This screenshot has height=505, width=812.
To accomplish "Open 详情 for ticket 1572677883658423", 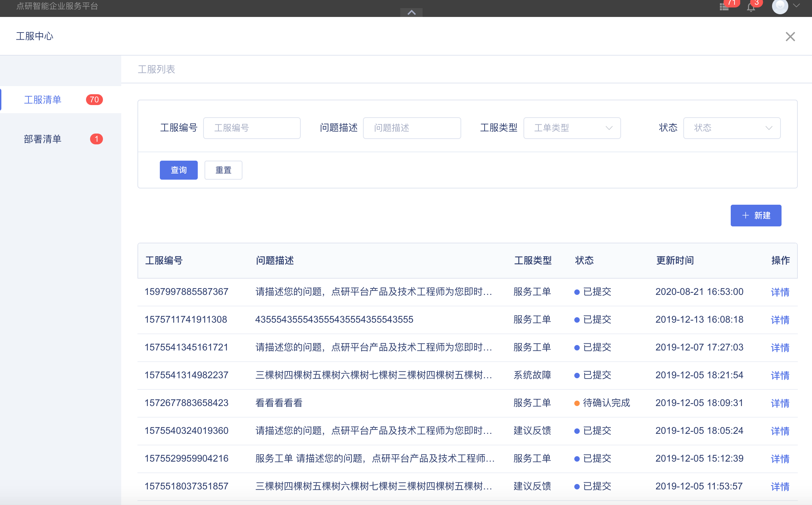I will [x=780, y=403].
